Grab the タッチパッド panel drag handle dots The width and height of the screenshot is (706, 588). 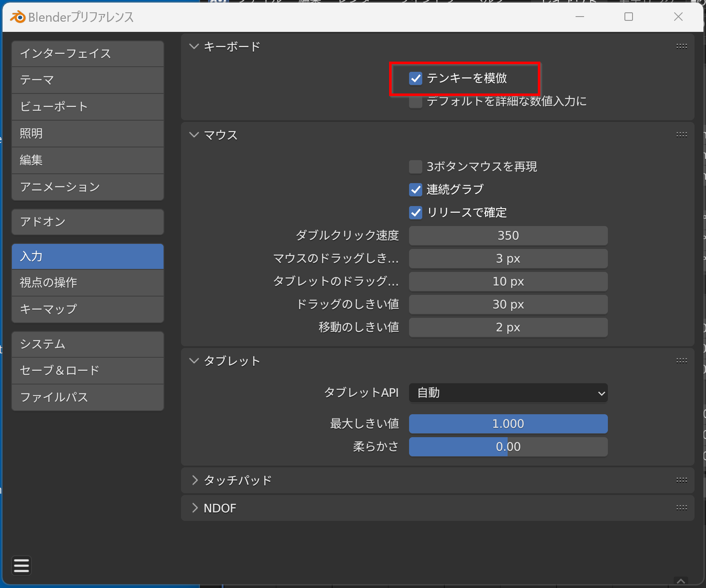(682, 480)
